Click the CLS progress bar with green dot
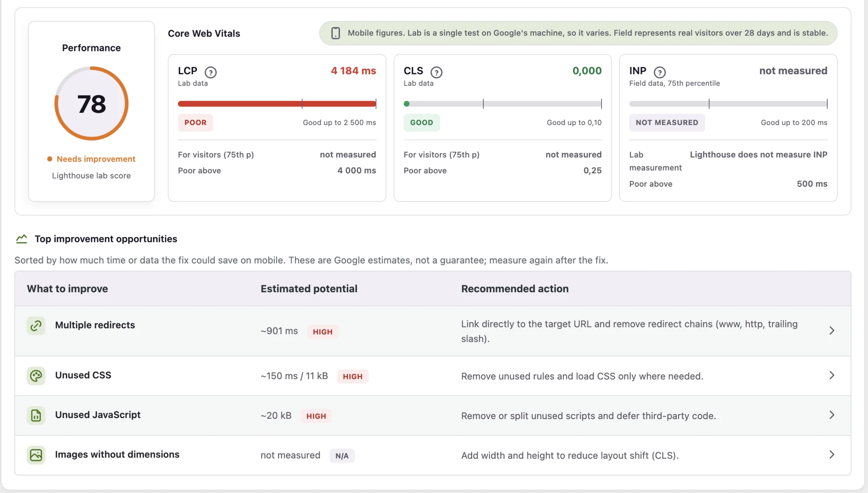Image resolution: width=868 pixels, height=493 pixels. [x=503, y=104]
